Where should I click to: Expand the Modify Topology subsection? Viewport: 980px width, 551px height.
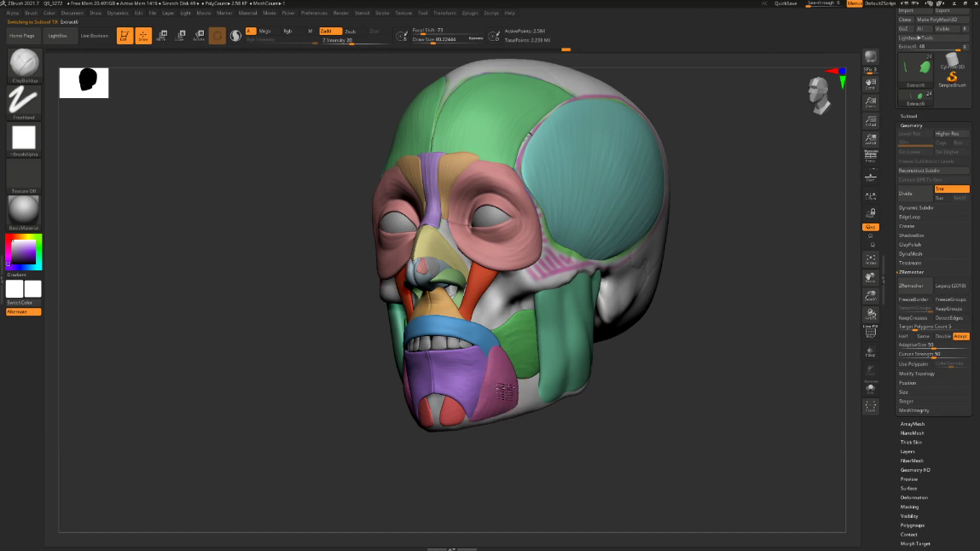[x=917, y=374]
